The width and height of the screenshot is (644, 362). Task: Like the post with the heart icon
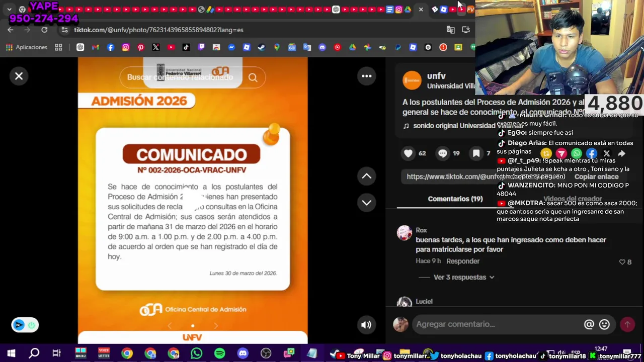click(409, 153)
